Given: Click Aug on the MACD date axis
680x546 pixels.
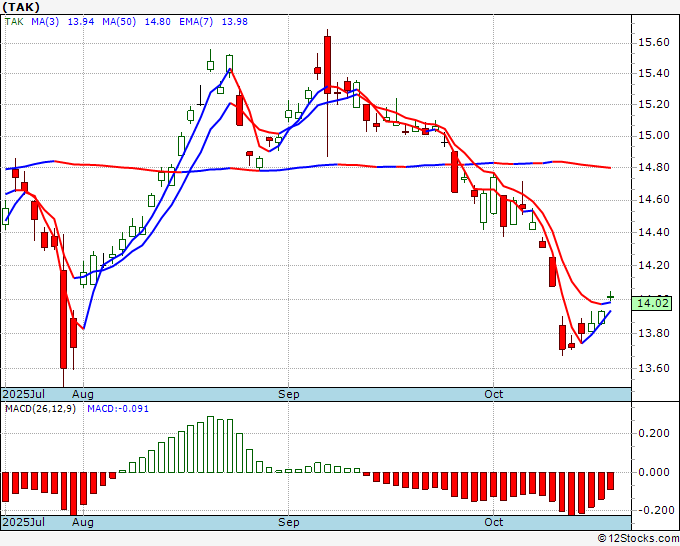Looking at the screenshot, I should (82, 522).
